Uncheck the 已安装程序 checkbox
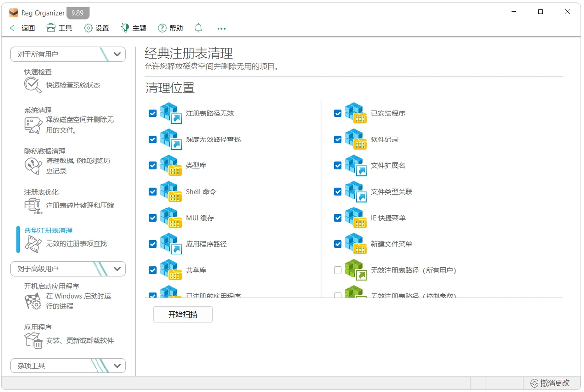The height and width of the screenshot is (392, 584). point(338,114)
